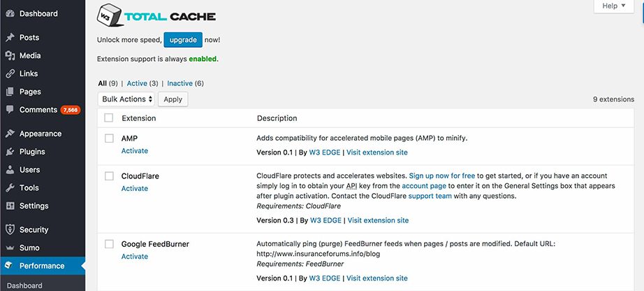
Task: Open W3 EDGE link in FeedBurner row
Action: [x=325, y=278]
